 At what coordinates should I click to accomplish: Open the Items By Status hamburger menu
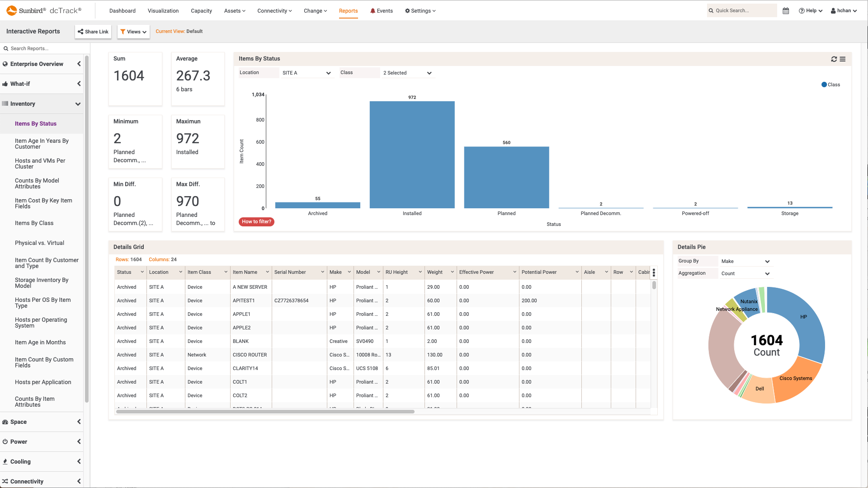843,59
